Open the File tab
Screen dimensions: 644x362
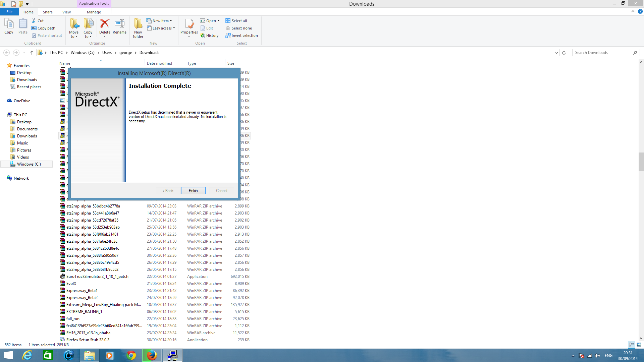9,12
